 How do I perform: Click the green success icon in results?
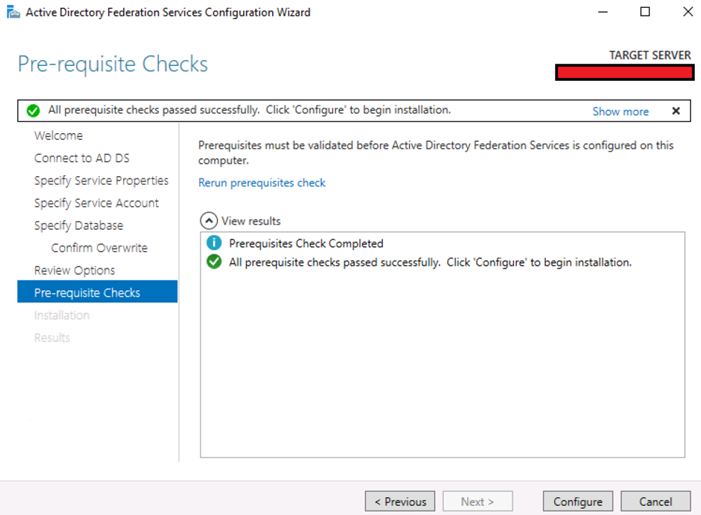coord(214,262)
